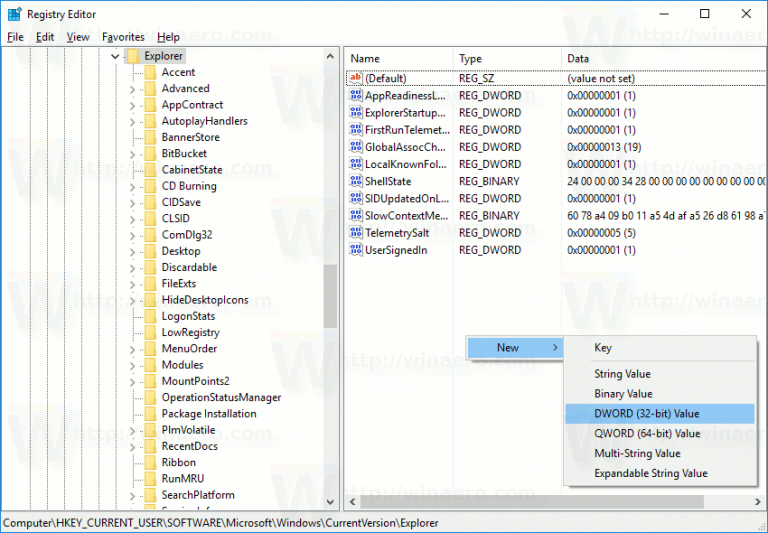Click tree pane scroll up arrow
Screen dimensions: 768x533
pos(330,56)
